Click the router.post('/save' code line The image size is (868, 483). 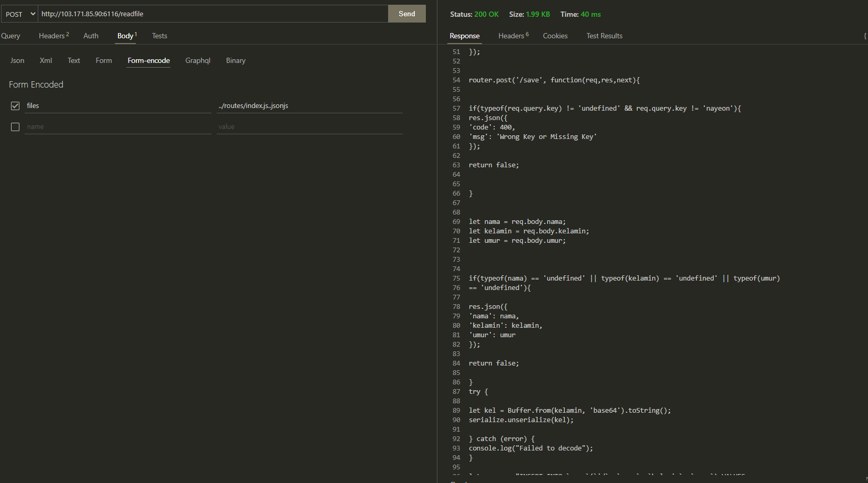pos(554,80)
